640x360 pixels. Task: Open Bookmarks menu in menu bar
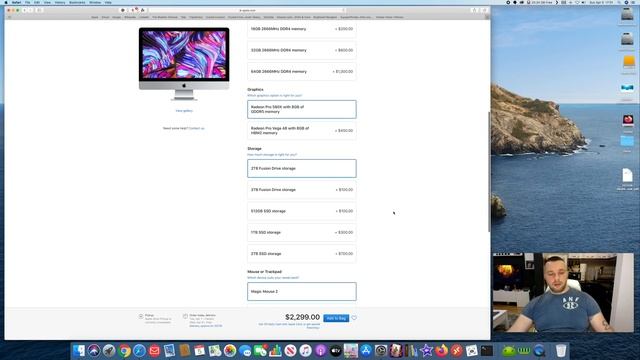(x=77, y=2)
